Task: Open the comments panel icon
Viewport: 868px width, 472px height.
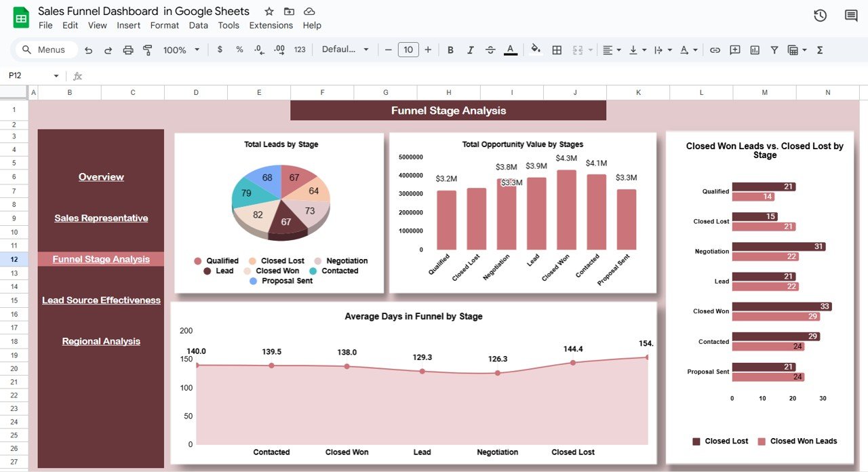Action: 851,16
